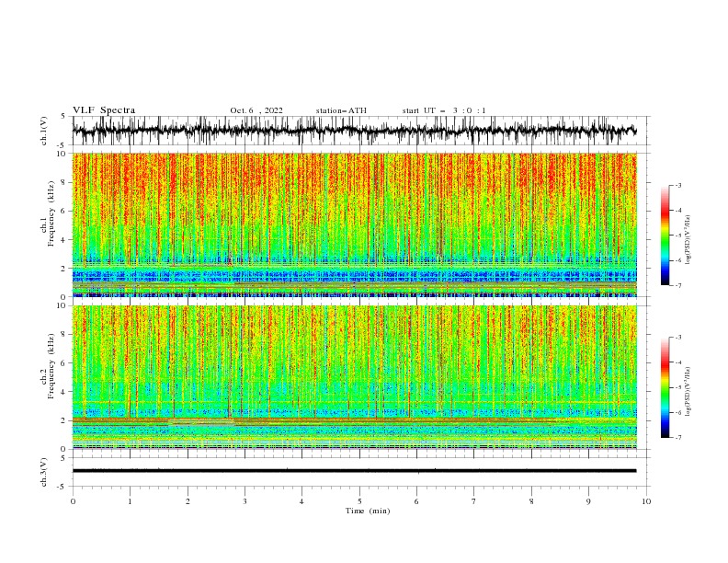
Task: Click the ch.2 Frequency (kHz) axis label
Action: (x=48, y=366)
